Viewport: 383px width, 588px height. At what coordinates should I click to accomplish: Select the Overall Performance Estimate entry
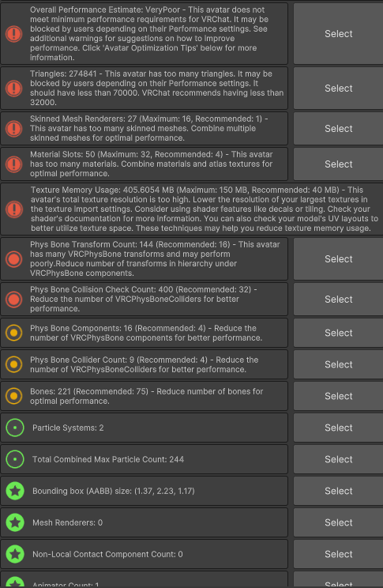click(x=339, y=34)
